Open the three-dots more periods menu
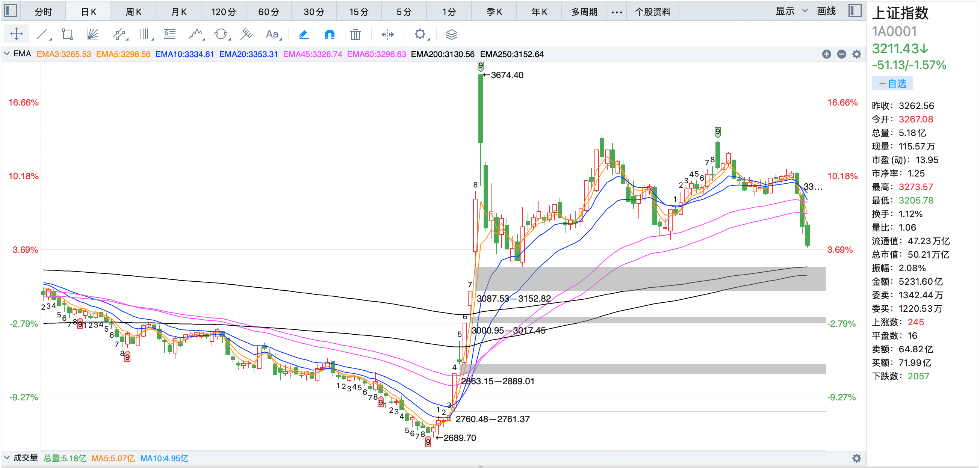This screenshot has width=980, height=468. [x=617, y=12]
